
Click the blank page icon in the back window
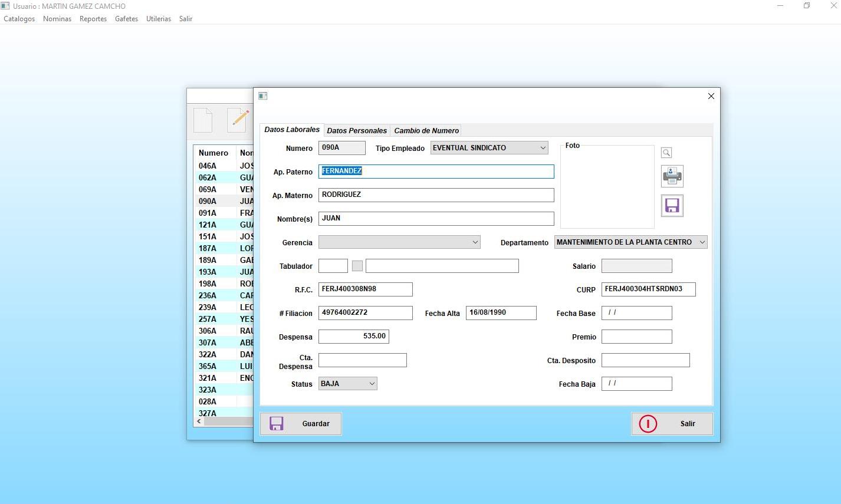[x=203, y=120]
